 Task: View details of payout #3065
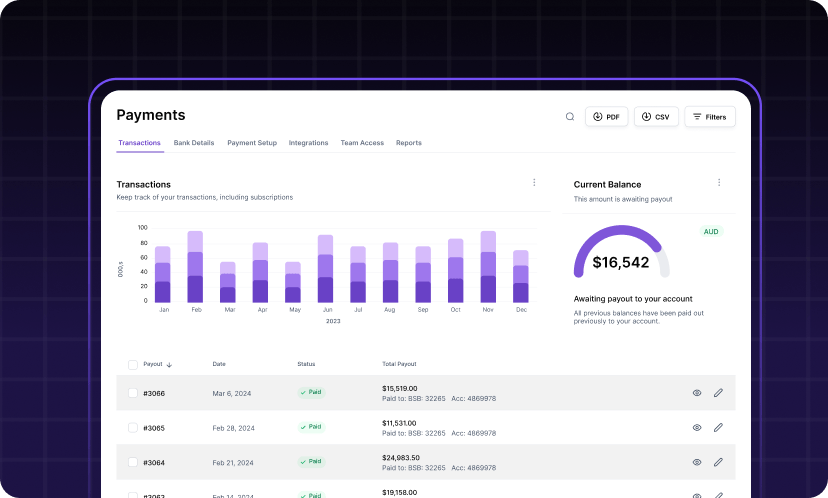click(697, 427)
